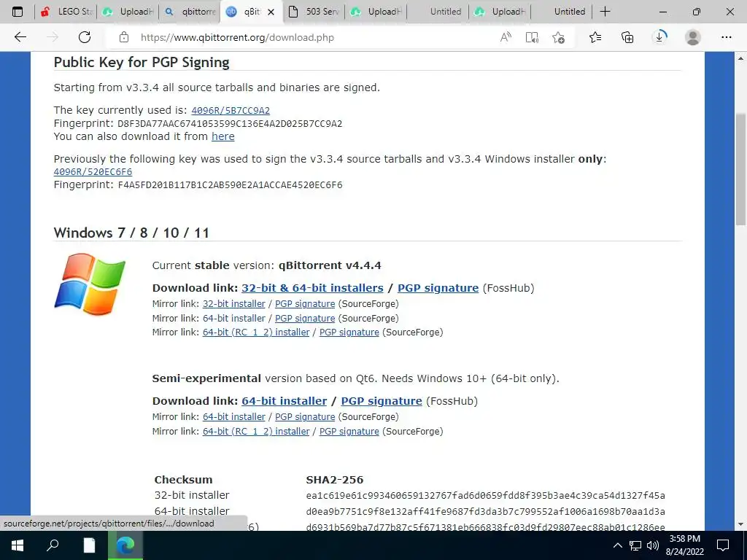The height and width of the screenshot is (560, 747).
Task: Click Qt6 64-bit installer SourceForge mirror link
Action: point(234,416)
